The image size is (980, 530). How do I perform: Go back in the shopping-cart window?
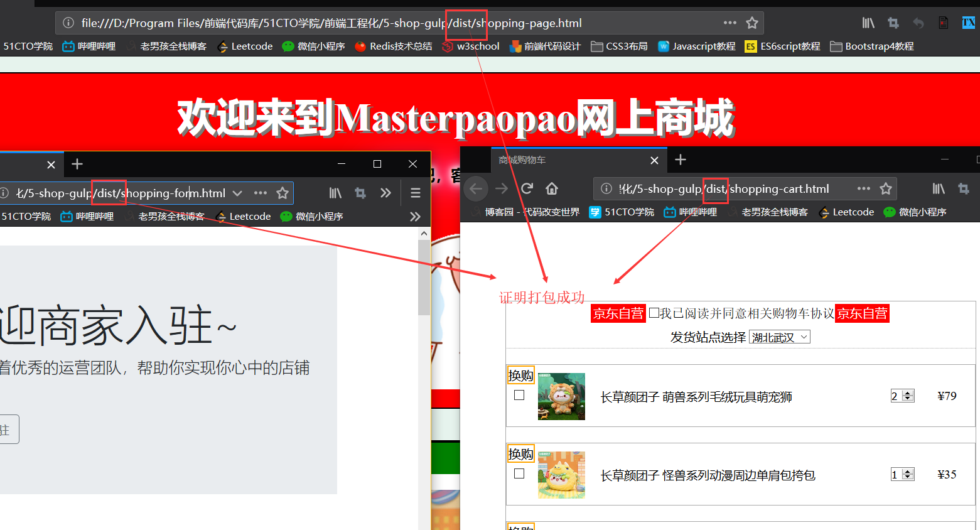point(476,188)
